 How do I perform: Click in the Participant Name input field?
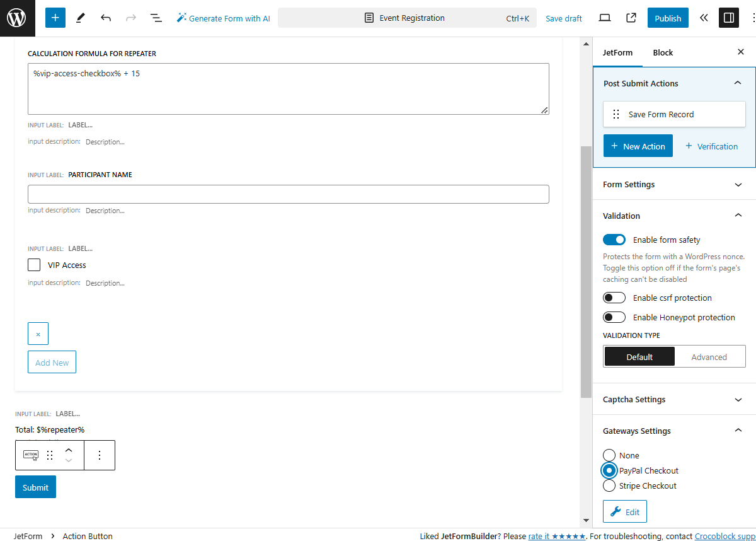[288, 194]
